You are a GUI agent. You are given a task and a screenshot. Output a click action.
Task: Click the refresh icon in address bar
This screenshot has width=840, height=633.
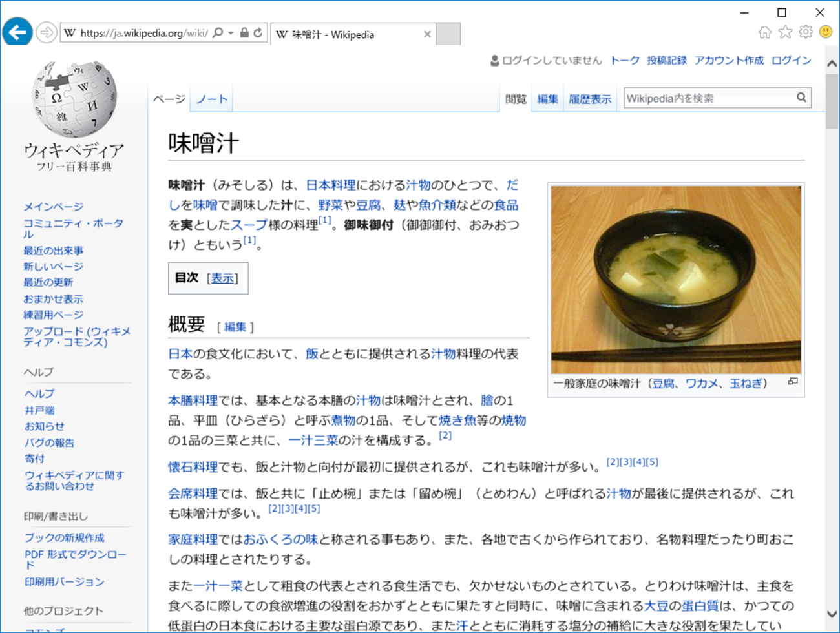[258, 33]
